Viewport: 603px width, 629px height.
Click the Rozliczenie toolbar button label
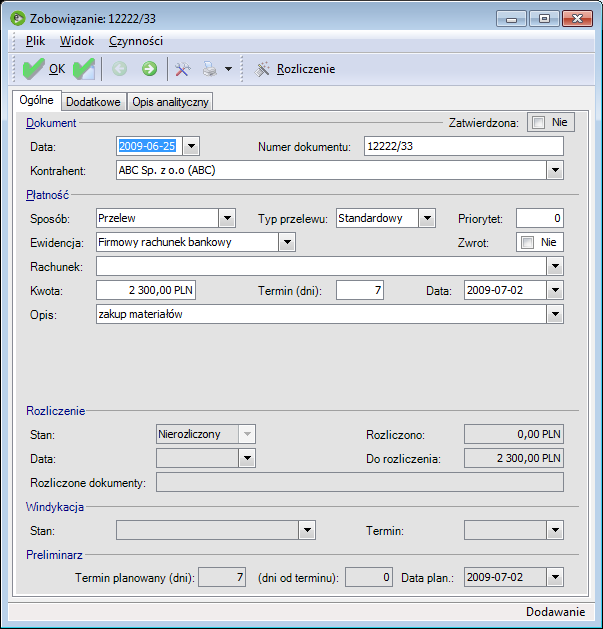pos(306,69)
